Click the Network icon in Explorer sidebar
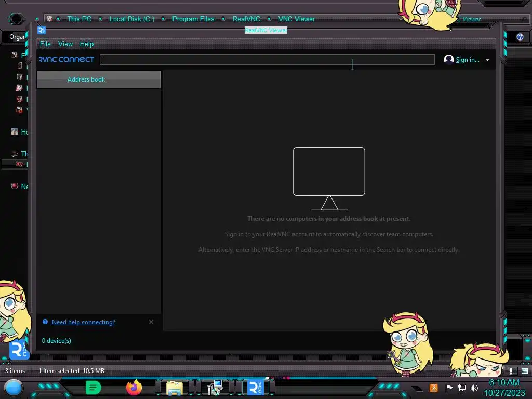Screen dimensions: 532x399 tap(14, 186)
